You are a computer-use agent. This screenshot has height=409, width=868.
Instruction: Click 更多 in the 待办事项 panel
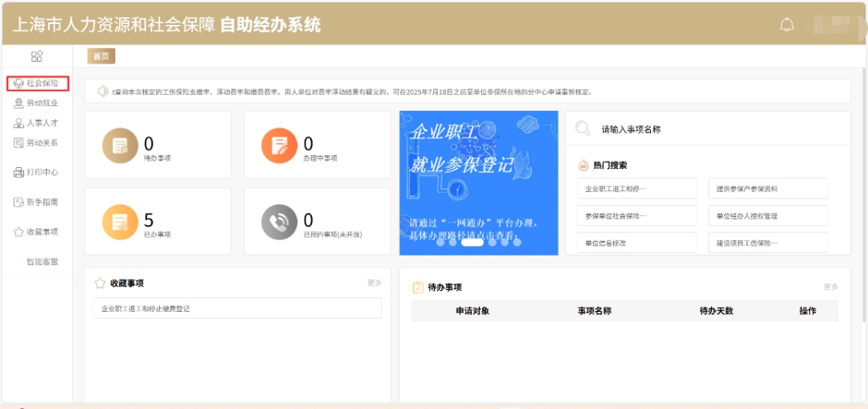[830, 287]
